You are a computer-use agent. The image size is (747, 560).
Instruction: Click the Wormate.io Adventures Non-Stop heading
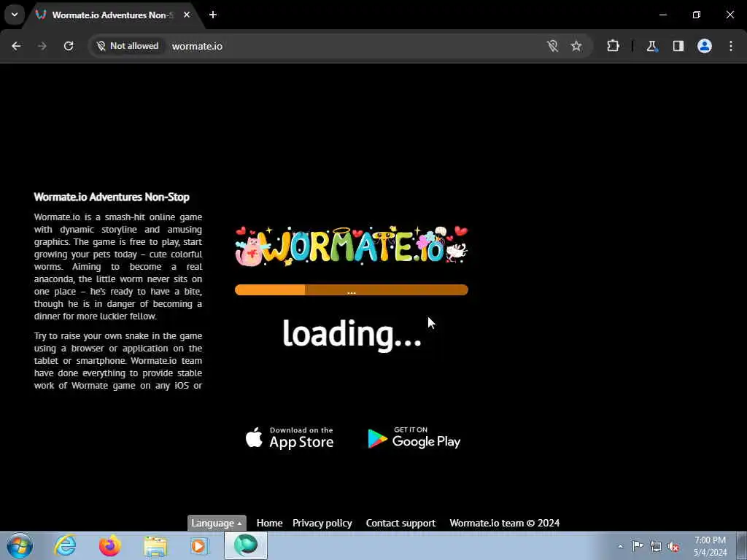pos(112,197)
